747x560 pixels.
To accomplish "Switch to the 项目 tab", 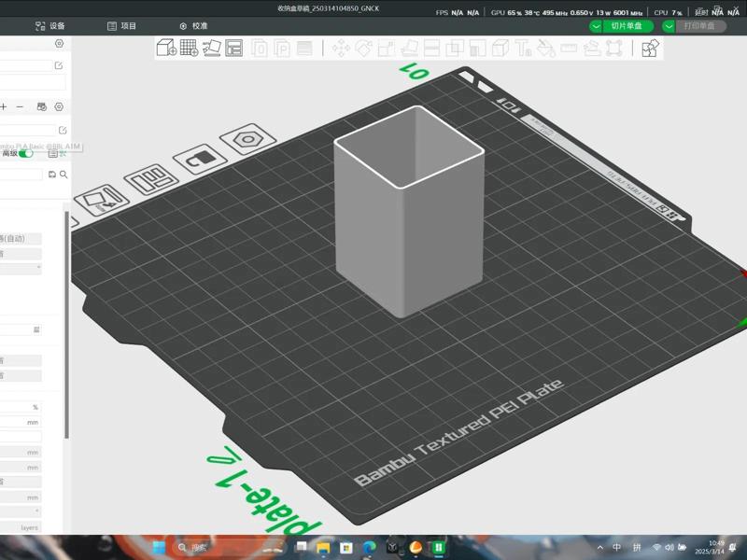I will coord(121,26).
